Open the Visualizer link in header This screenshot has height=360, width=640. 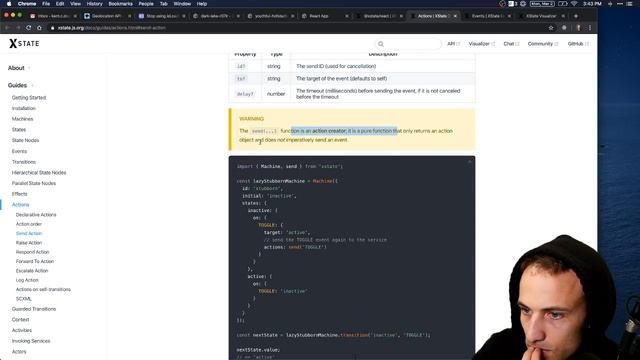(x=481, y=44)
